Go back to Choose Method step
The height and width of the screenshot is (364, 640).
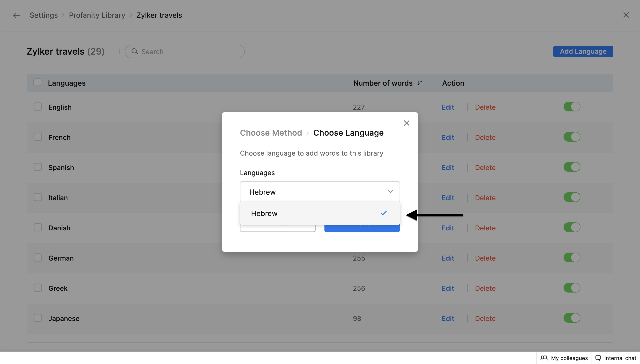point(271,133)
